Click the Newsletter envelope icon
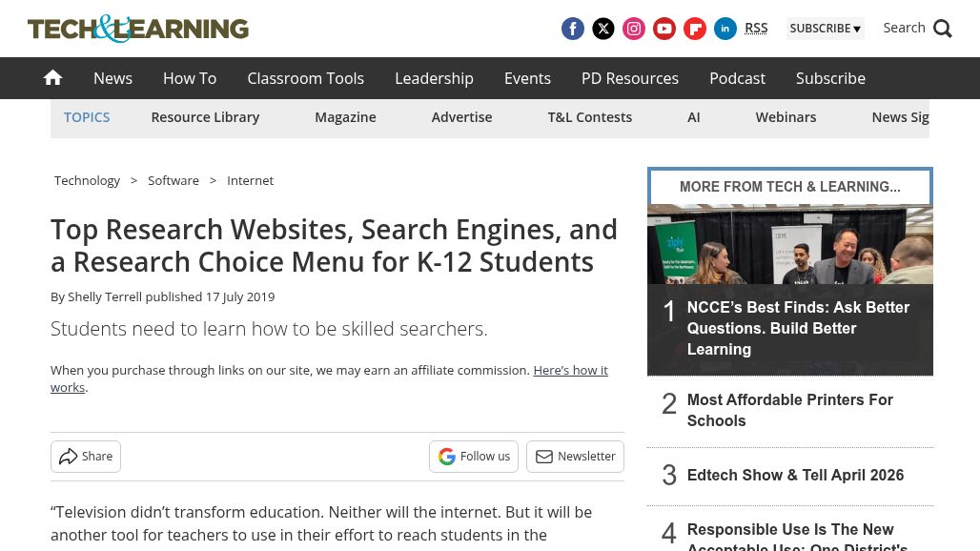 [544, 457]
